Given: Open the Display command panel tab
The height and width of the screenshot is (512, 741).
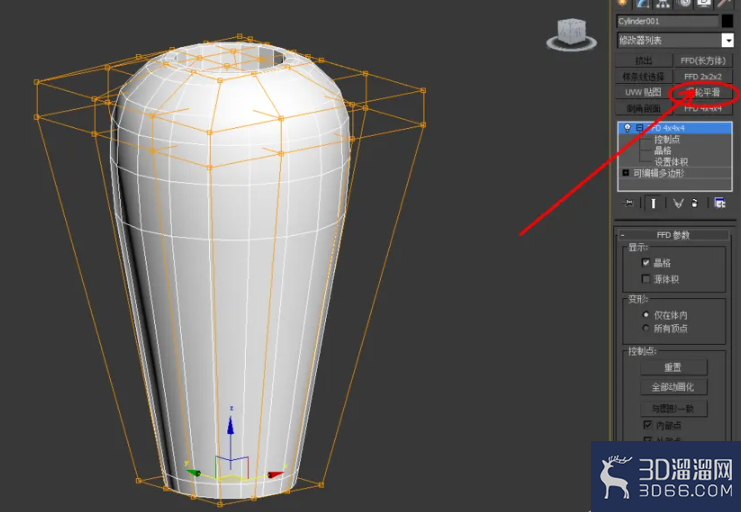Looking at the screenshot, I should pyautogui.click(x=704, y=3).
